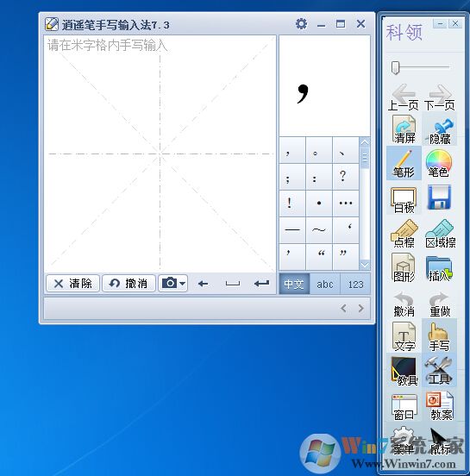Image resolution: width=470 pixels, height=476 pixels.
Task: Open the camera screenshot dropdown
Action: coord(172,284)
